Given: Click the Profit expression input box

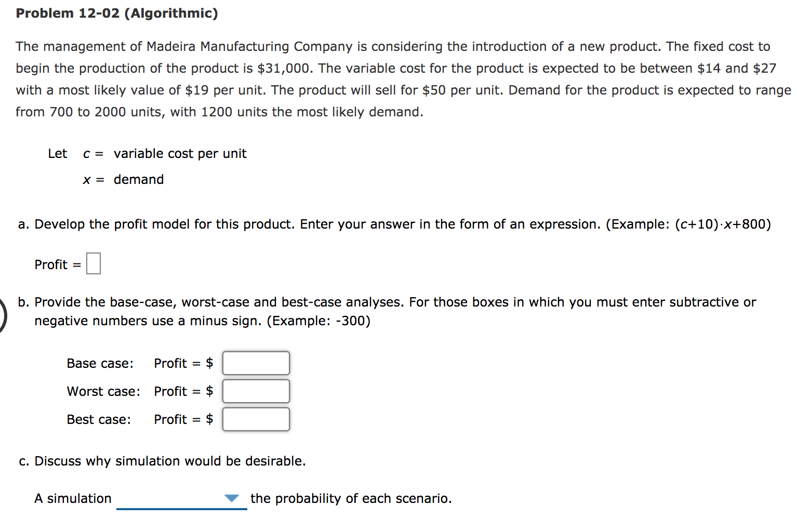Looking at the screenshot, I should pyautogui.click(x=93, y=263).
